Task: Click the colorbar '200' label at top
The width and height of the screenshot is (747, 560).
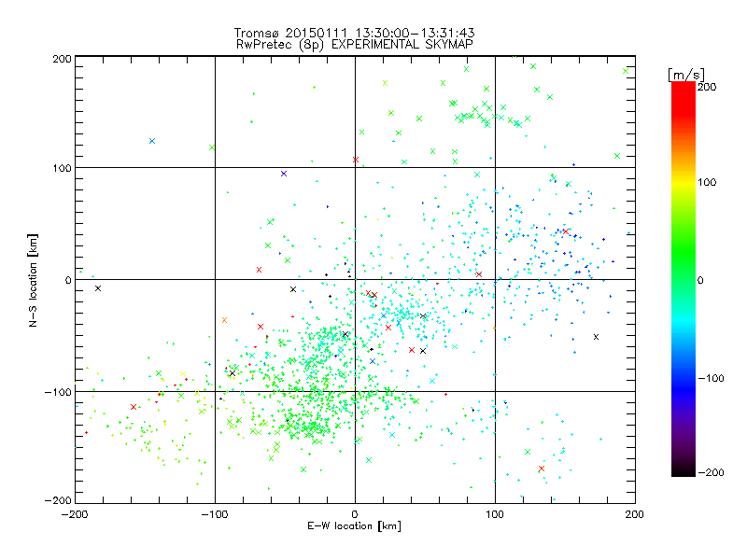Action: [707, 87]
